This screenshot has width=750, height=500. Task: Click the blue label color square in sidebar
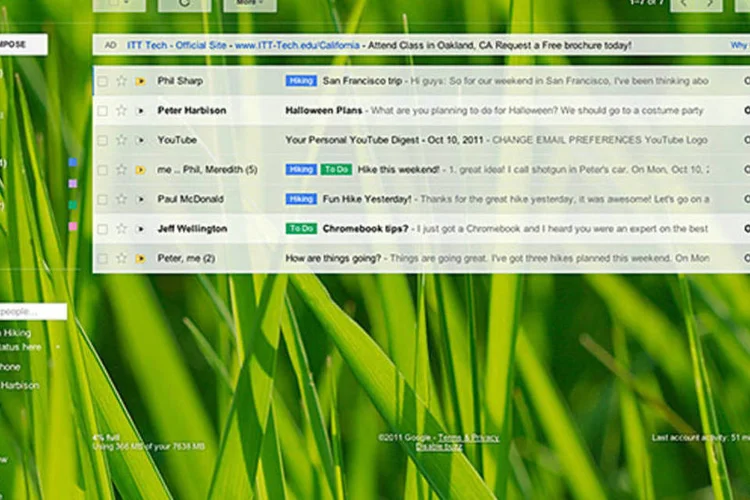[73, 162]
